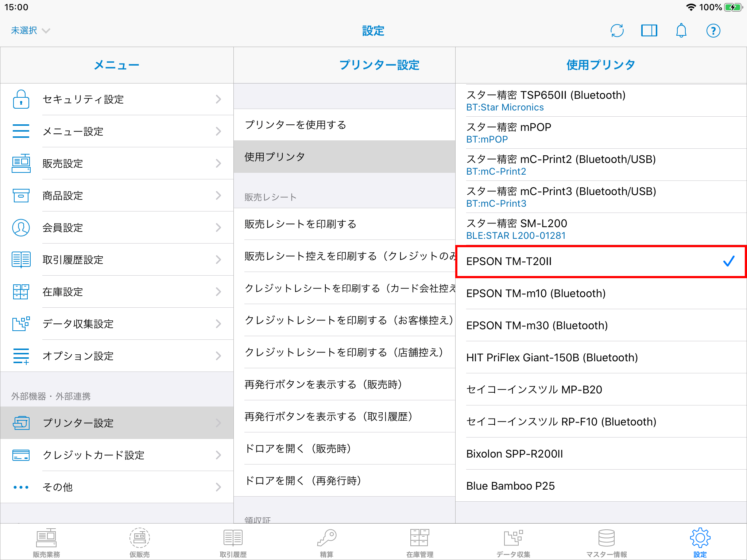The height and width of the screenshot is (560, 747).
Task: Expand オプション設定 via its chevron
Action: 218,356
